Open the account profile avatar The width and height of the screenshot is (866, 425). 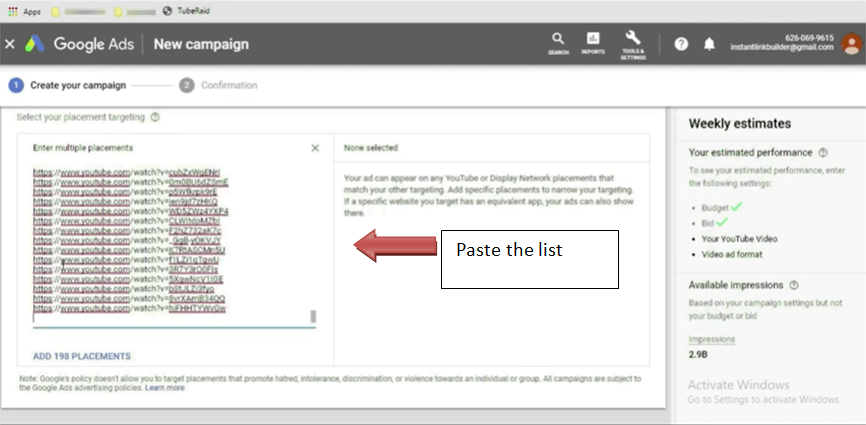point(852,44)
